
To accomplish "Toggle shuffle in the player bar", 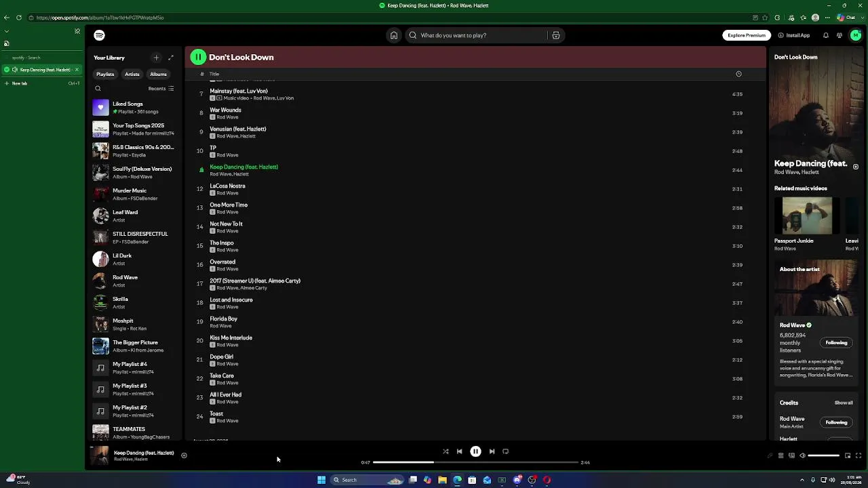I will click(x=446, y=451).
